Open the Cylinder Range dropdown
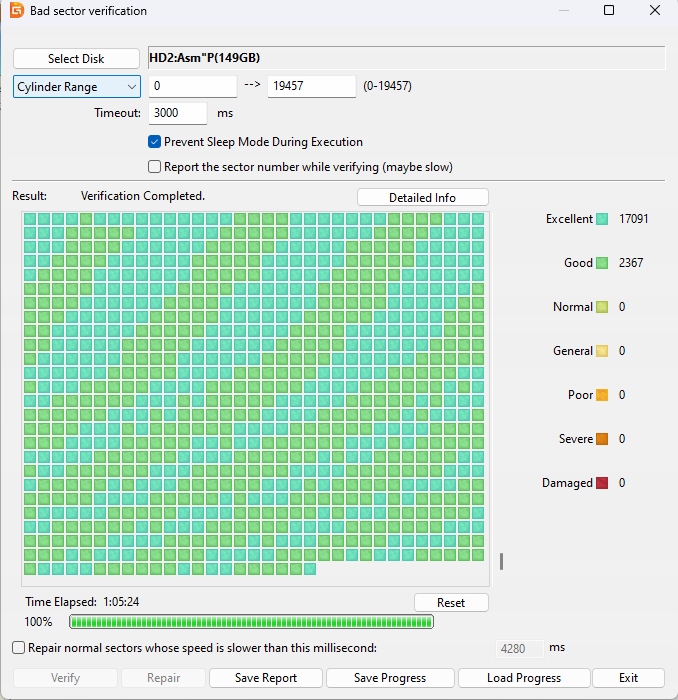The height and width of the screenshot is (700, 678). coord(77,87)
